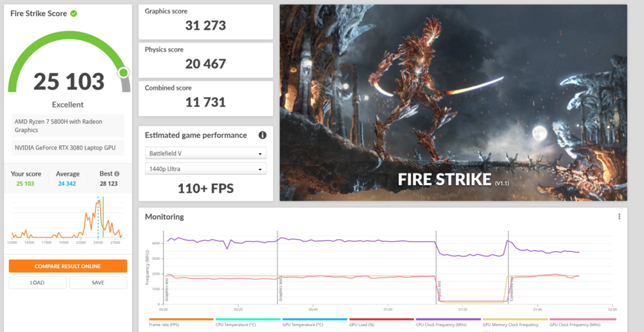Toggle GPU Memory Clock Frequency legend item
Screen dimensions: 644x332
click(x=515, y=325)
